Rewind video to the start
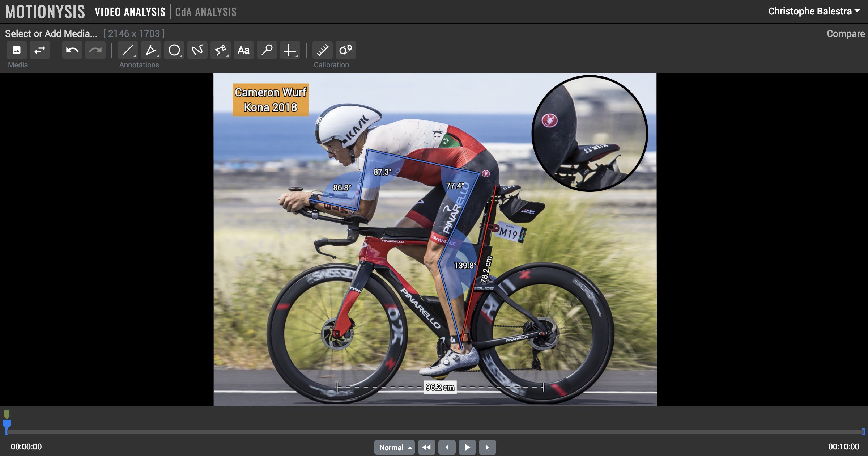The image size is (868, 456). click(427, 447)
